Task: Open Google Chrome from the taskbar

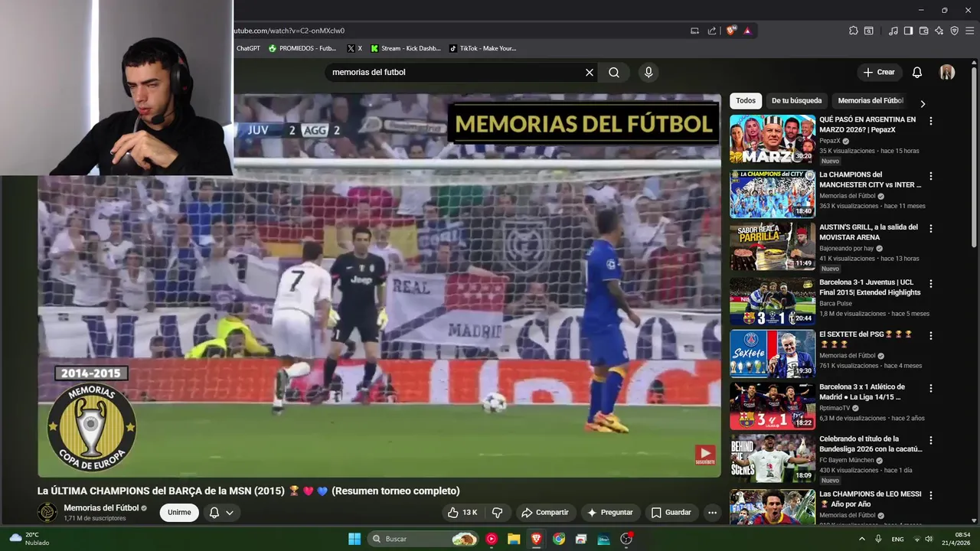Action: (559, 539)
